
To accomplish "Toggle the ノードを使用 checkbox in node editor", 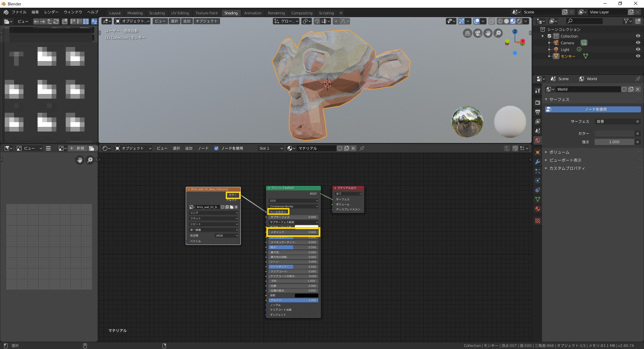I will pos(216,148).
